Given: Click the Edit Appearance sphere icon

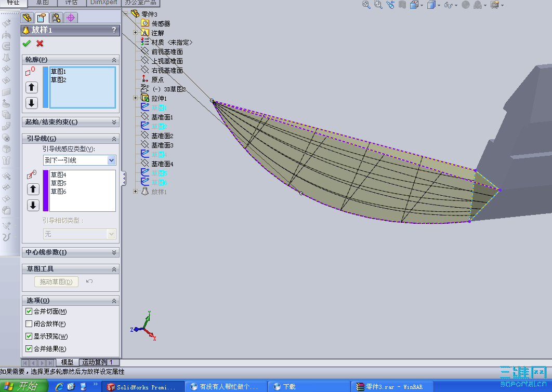Looking at the screenshot, I should (465, 5).
